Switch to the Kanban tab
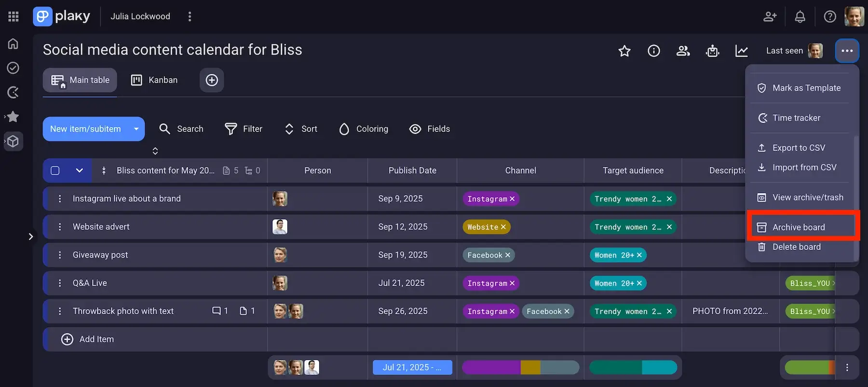The width and height of the screenshot is (868, 387). 154,80
